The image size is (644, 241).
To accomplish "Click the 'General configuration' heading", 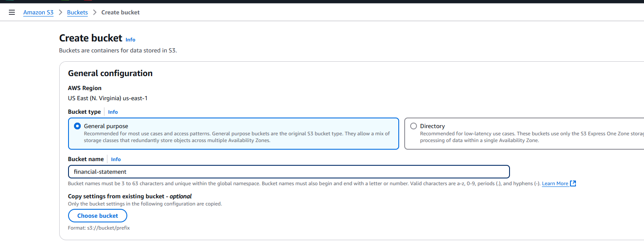I will 110,73.
